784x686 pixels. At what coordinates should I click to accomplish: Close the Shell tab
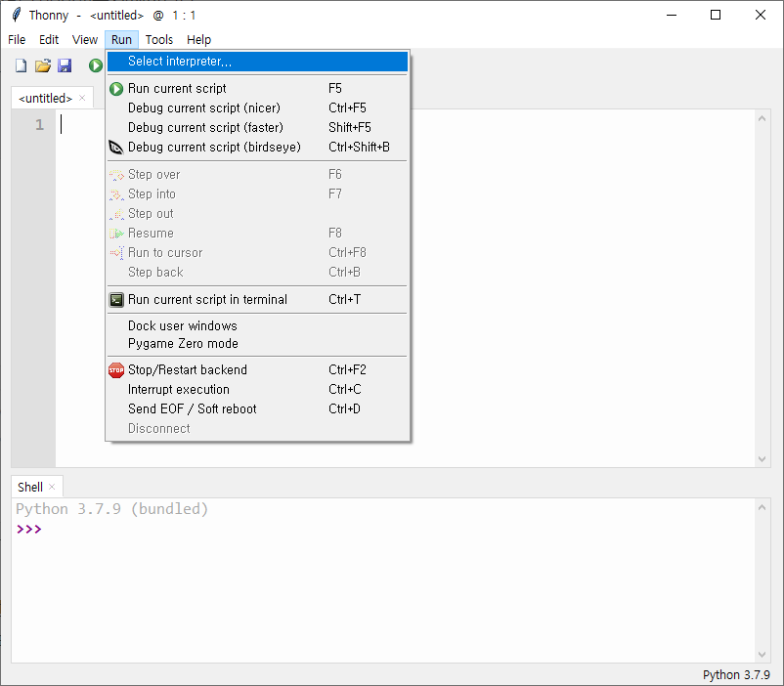(x=52, y=487)
